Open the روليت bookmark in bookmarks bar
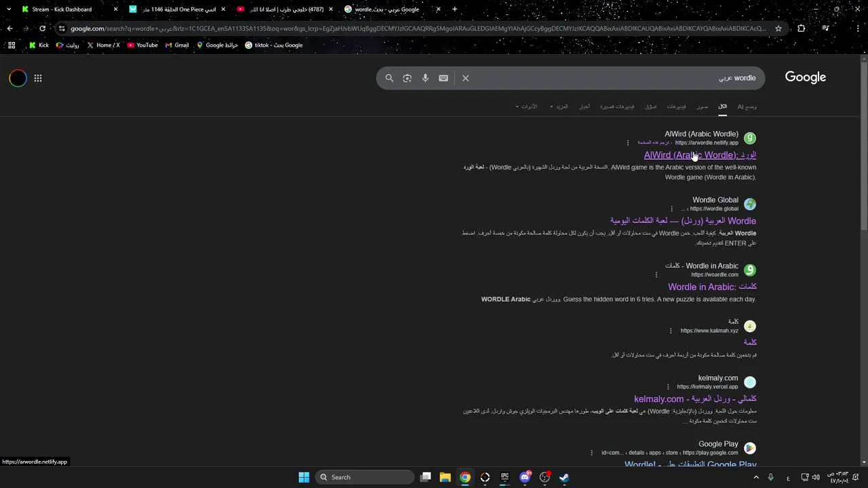The image size is (868, 488). click(x=68, y=45)
